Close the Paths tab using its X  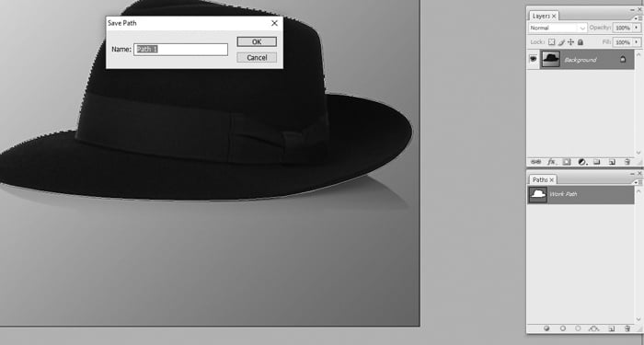click(552, 180)
